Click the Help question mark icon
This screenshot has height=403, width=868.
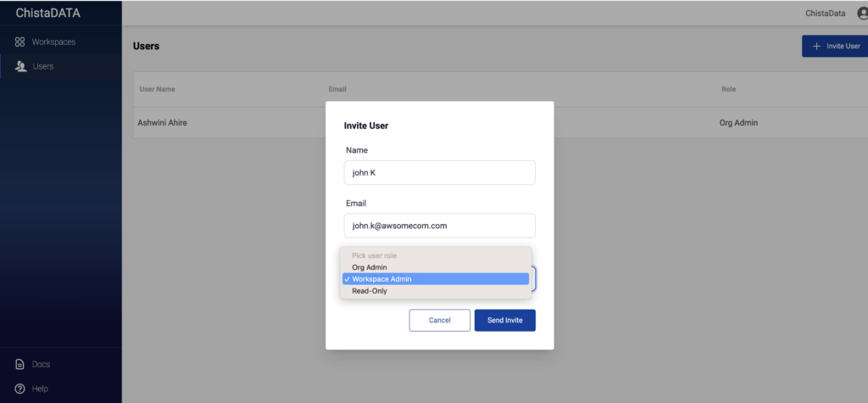point(20,389)
